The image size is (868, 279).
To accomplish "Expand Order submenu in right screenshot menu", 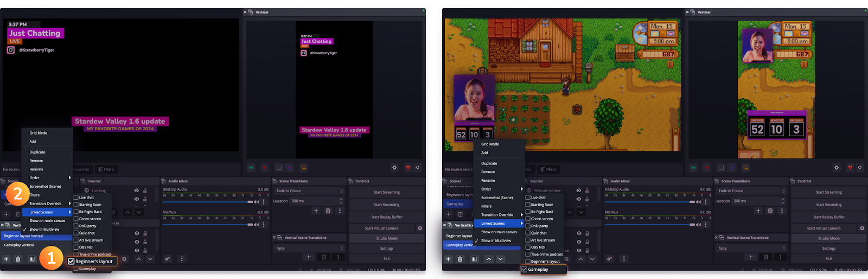I will click(x=499, y=189).
